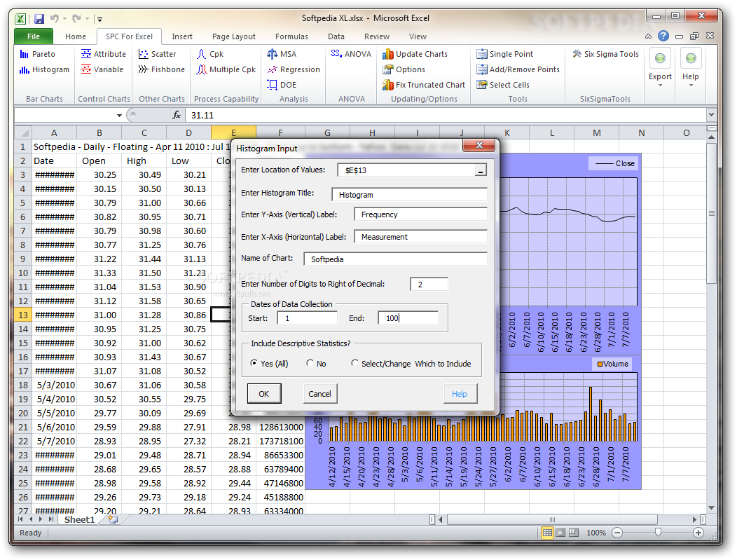Cancel the Histogram Input dialog
The height and width of the screenshot is (560, 737).
tap(319, 394)
